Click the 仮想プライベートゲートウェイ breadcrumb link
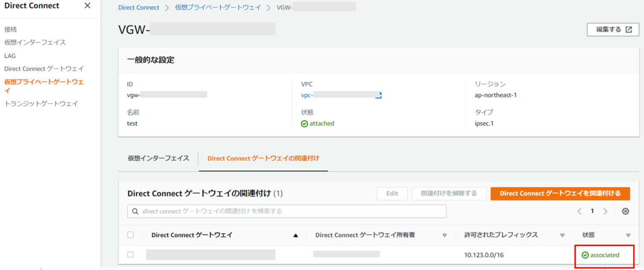The height and width of the screenshot is (270, 644). point(218,7)
